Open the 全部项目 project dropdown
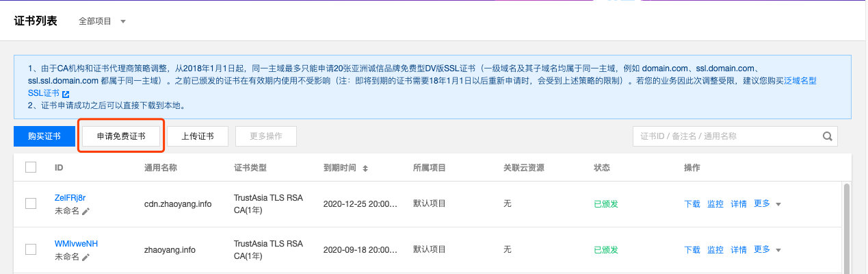The width and height of the screenshot is (868, 274). pyautogui.click(x=103, y=21)
